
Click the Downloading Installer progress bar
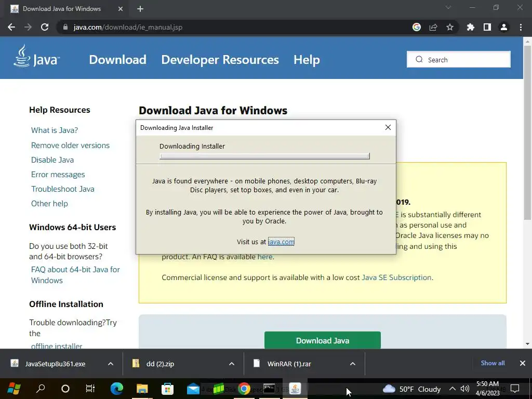pyautogui.click(x=264, y=156)
